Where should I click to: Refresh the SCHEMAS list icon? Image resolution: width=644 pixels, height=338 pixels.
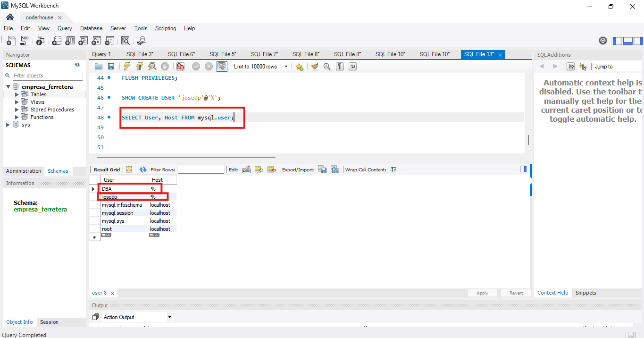77,65
